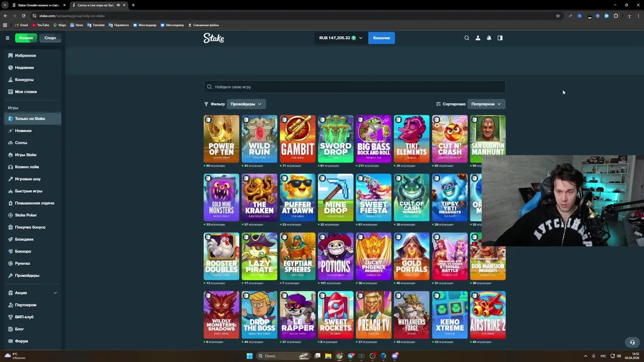Open Chrome tab search dropdown
Viewport: 644px width, 362px height.
(5, 5)
